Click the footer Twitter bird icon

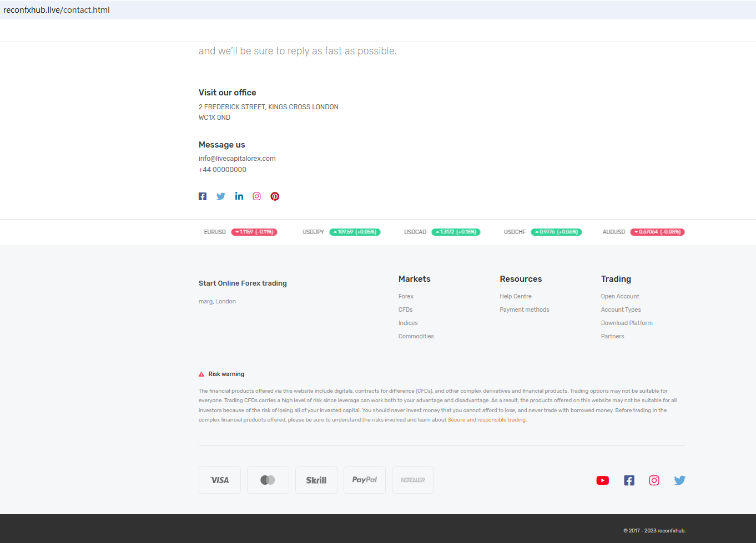point(679,480)
